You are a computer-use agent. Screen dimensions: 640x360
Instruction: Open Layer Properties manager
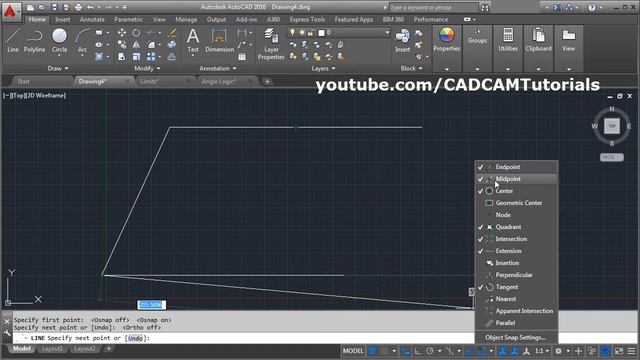tap(271, 44)
